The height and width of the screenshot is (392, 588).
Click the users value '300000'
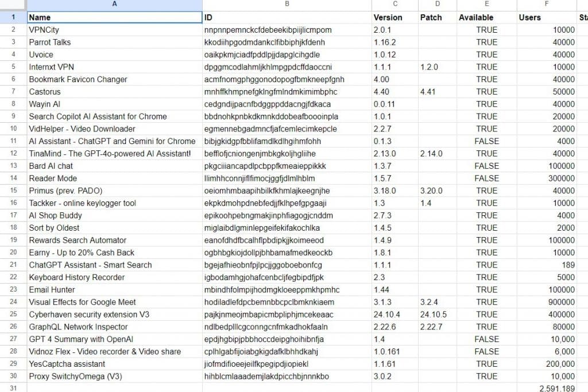(547, 178)
